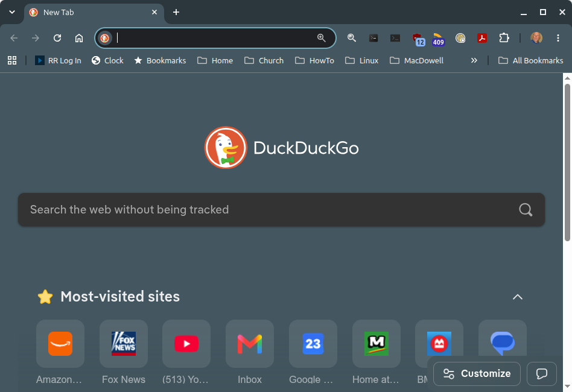Open the cookie extension icon
The image size is (572, 392).
[x=460, y=38]
